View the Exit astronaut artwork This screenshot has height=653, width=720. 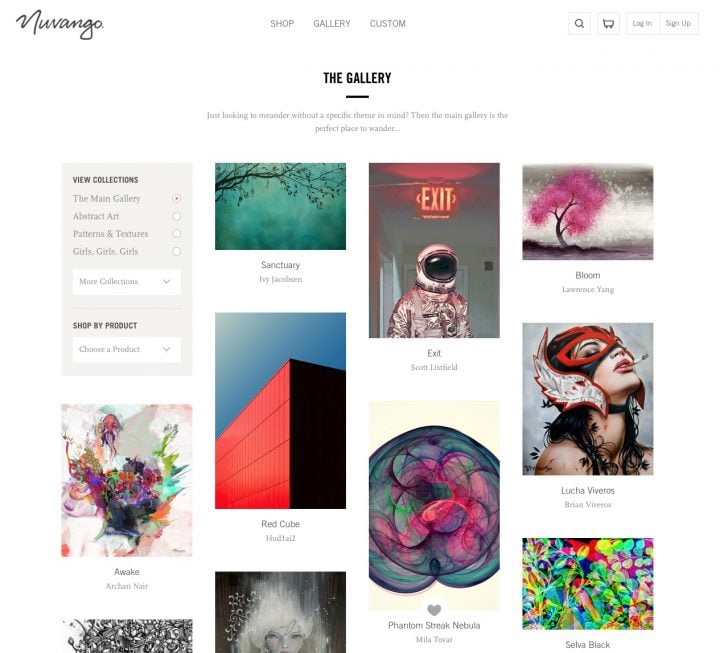pos(434,250)
